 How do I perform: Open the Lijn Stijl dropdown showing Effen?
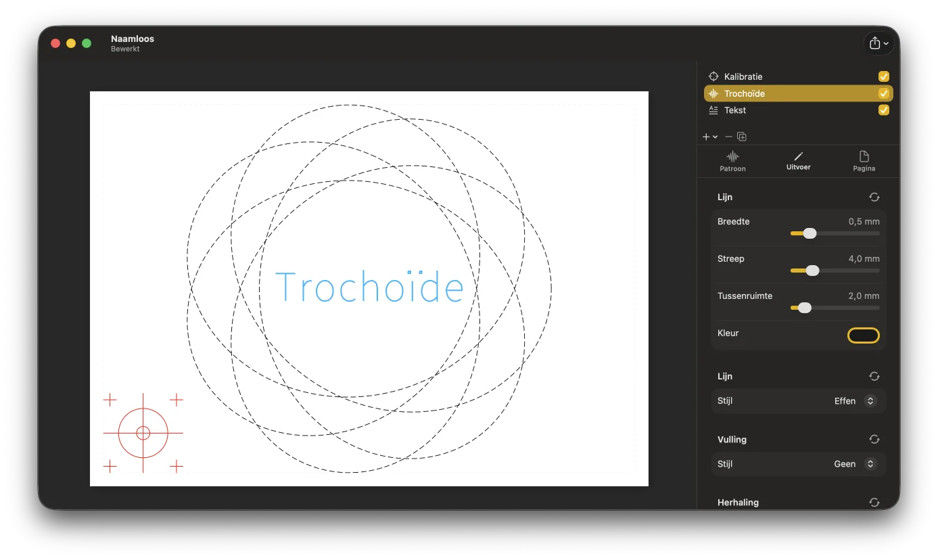[x=855, y=401]
